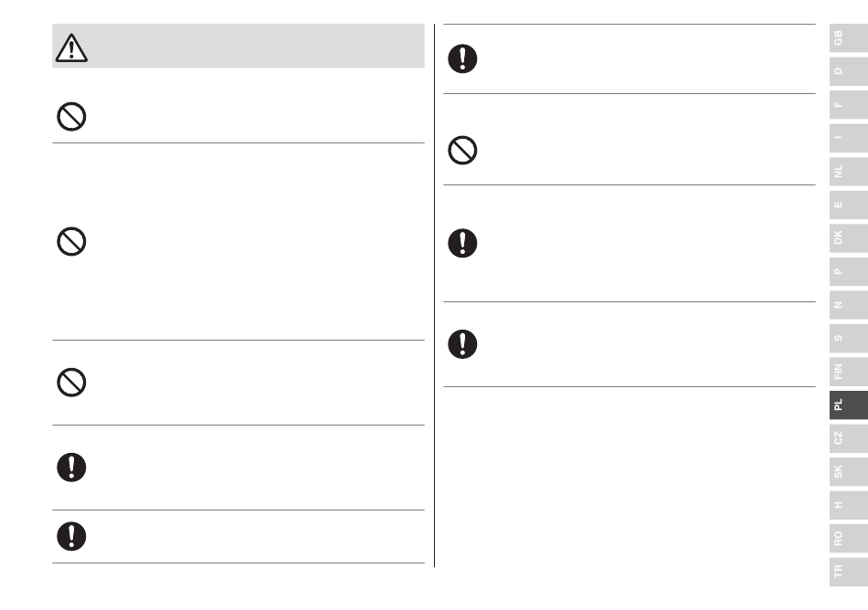Select the SK language tab
This screenshot has height=610, width=868.
(849, 471)
